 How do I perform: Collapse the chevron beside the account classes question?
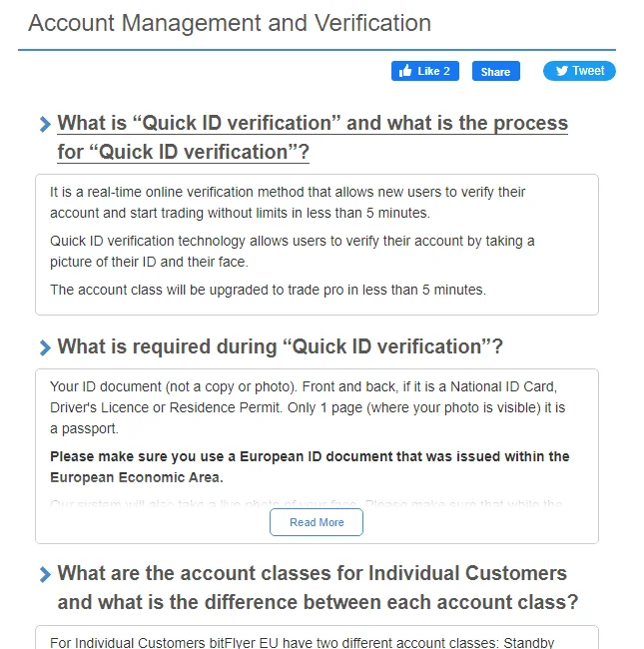click(45, 574)
